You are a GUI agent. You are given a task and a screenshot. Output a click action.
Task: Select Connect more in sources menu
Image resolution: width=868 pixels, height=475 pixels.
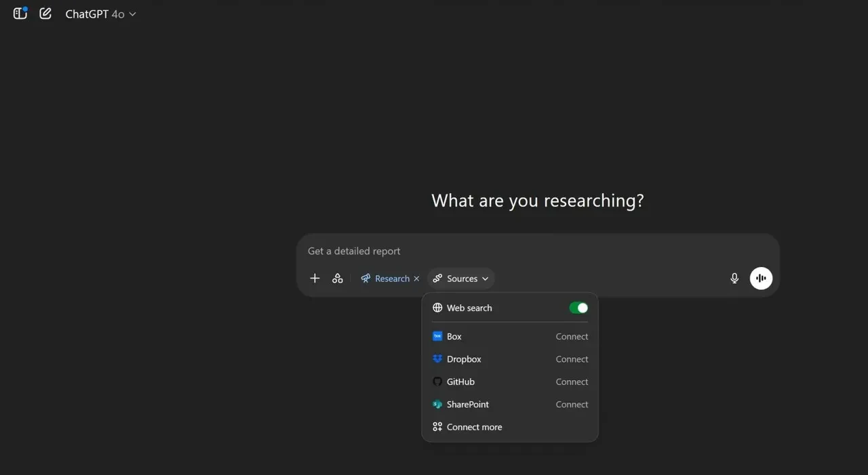tap(474, 428)
